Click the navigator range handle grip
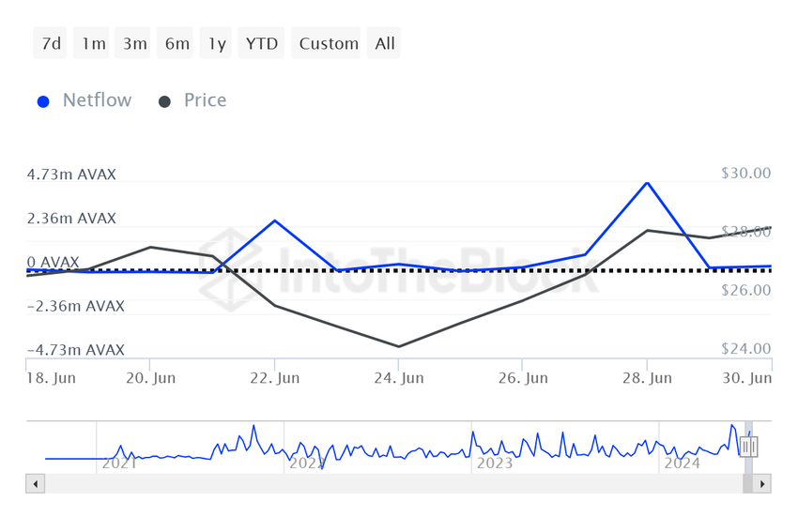The image size is (798, 532). coord(748,448)
